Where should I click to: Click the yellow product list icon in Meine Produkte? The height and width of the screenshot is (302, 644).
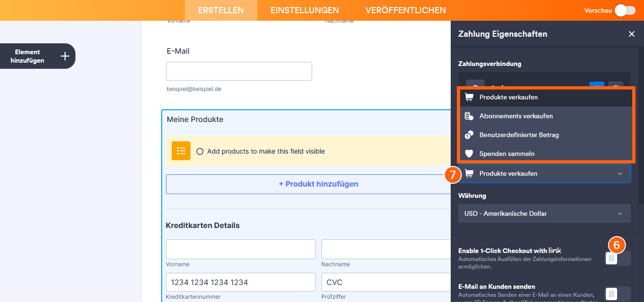(181, 151)
